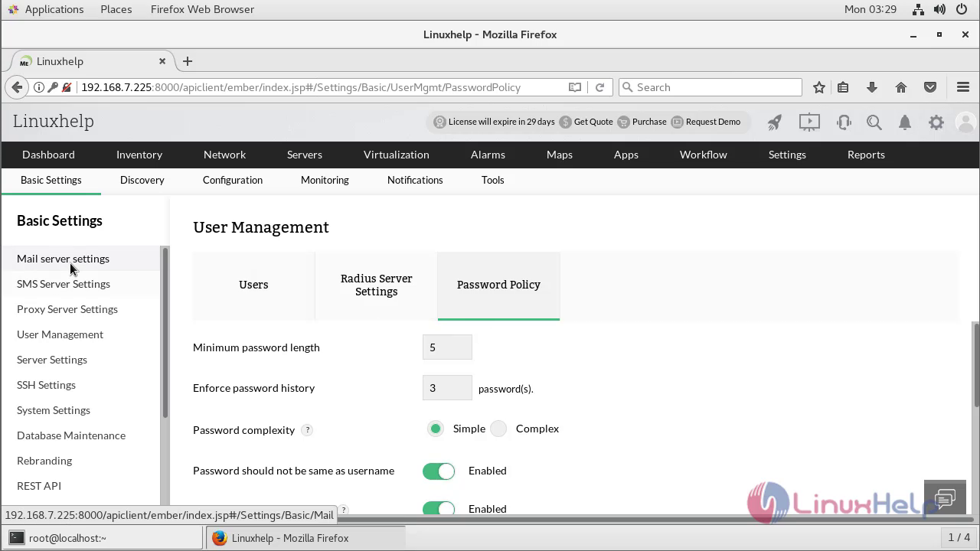Screen dimensions: 980x551
Task: Go to Firefox home icon
Action: coord(901,87)
